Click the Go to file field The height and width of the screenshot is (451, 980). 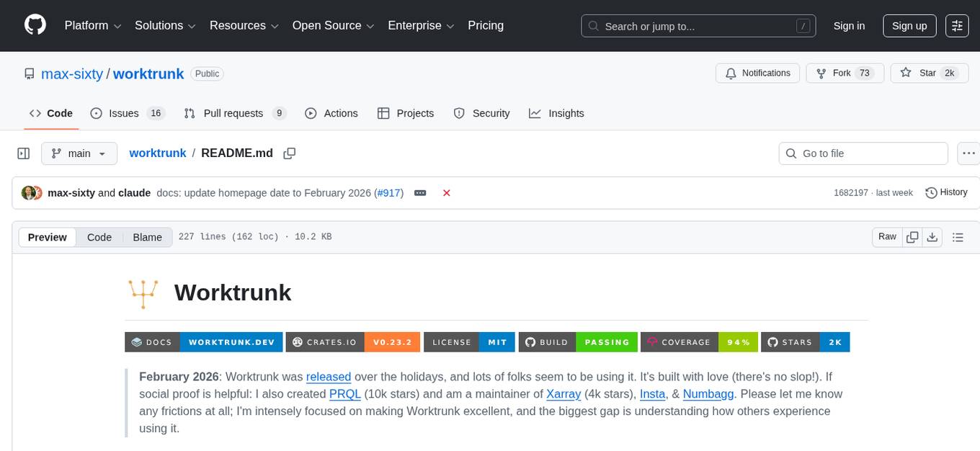point(863,153)
